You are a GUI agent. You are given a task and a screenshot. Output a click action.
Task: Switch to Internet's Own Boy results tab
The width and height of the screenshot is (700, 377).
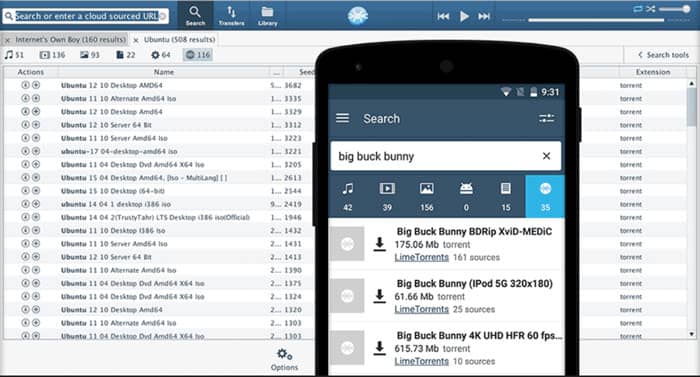(70, 40)
